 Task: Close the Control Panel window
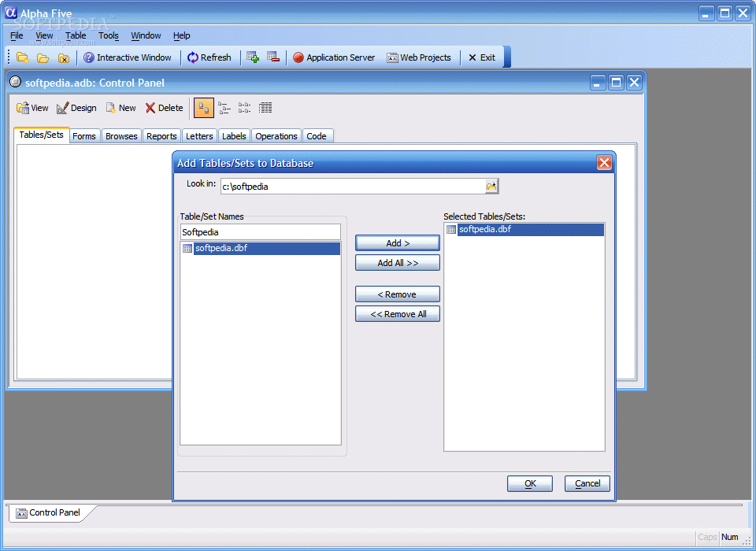pos(635,83)
